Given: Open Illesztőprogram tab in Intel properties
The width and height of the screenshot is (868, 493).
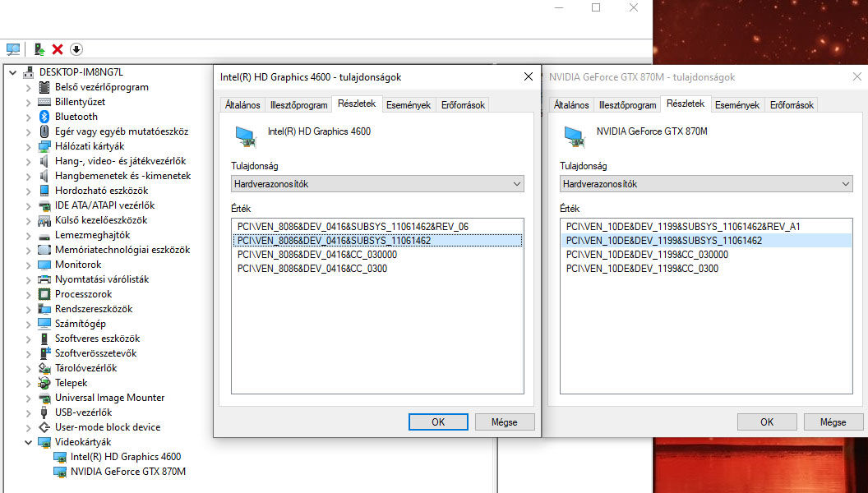Looking at the screenshot, I should [298, 105].
